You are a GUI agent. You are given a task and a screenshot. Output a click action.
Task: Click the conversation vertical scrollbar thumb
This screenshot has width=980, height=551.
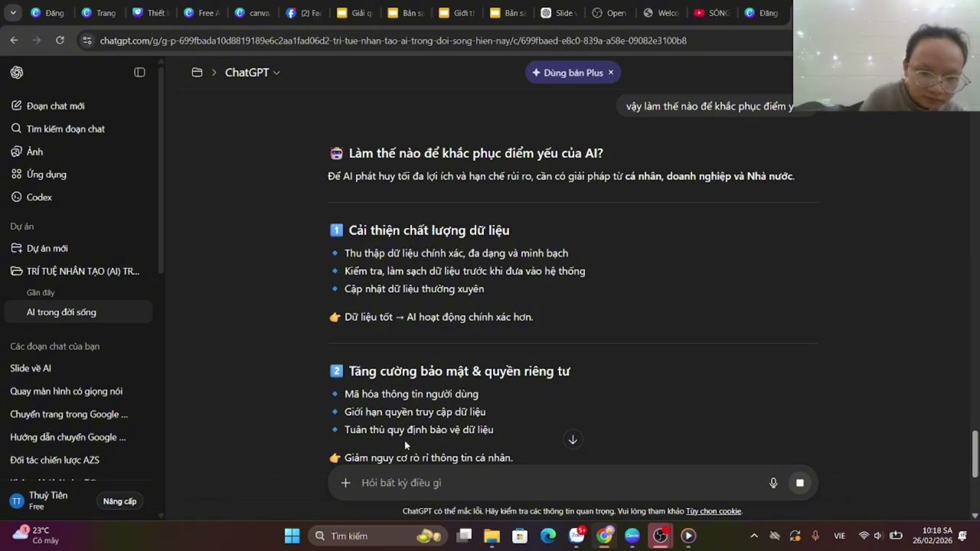[x=975, y=453]
